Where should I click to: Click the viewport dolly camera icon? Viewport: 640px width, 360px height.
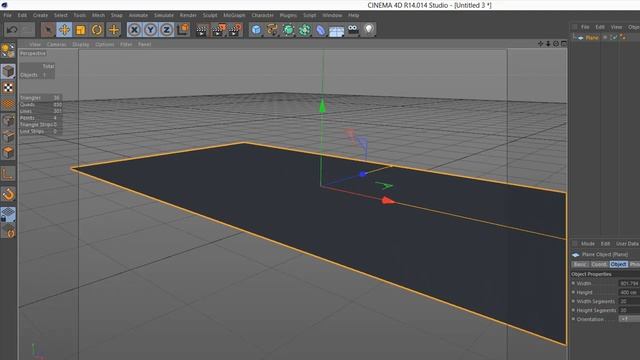[x=548, y=44]
